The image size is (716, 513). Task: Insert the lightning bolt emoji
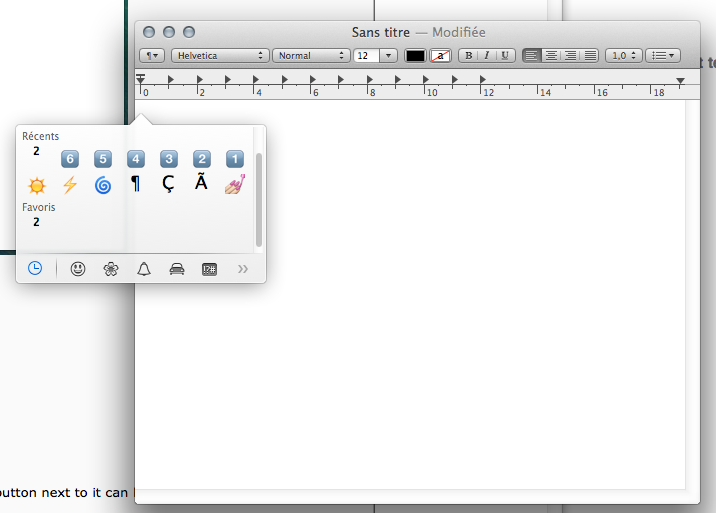(x=69, y=185)
